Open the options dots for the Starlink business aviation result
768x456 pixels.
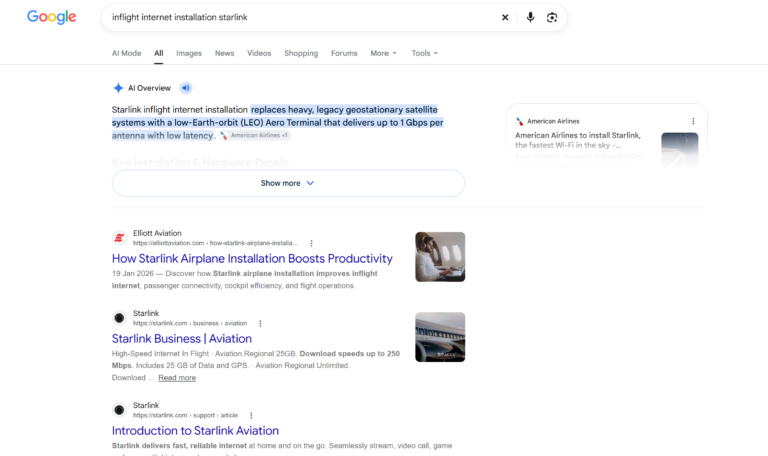pos(261,323)
